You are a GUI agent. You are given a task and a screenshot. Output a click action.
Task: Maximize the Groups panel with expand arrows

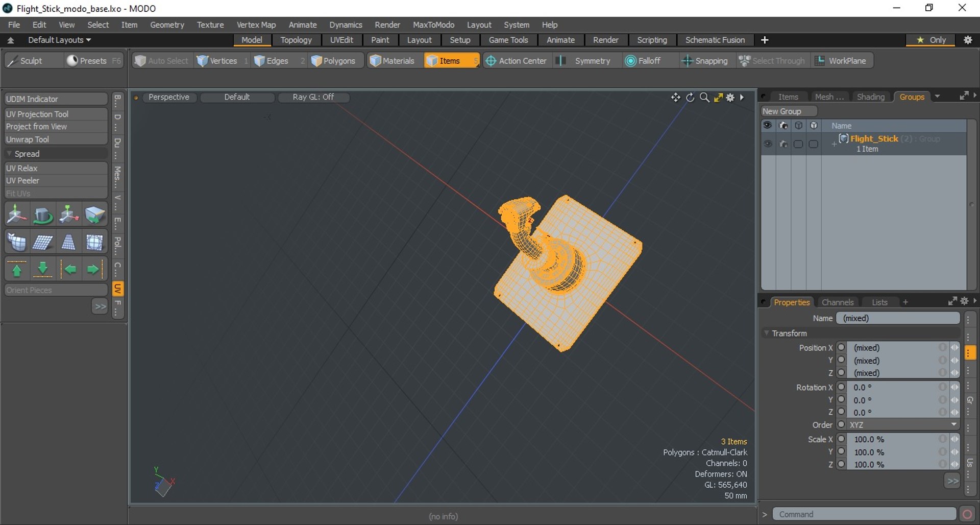click(x=964, y=96)
